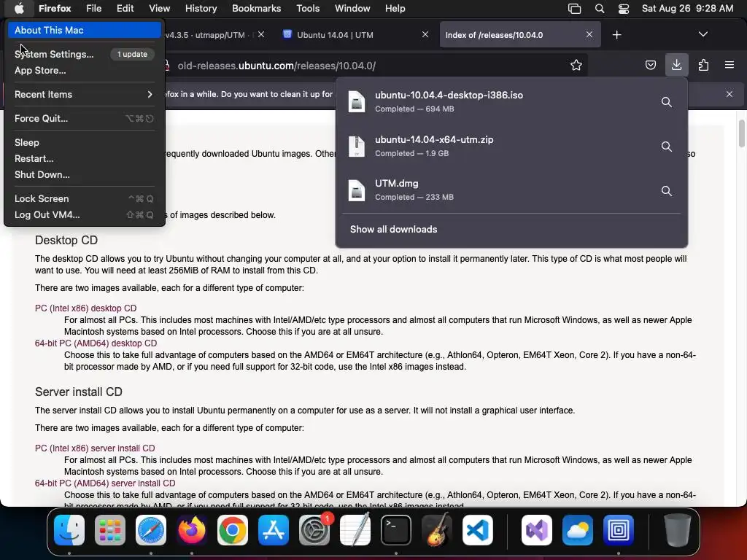This screenshot has height=560, width=747.
Task: Open a new tab with plus button
Action: click(x=617, y=35)
